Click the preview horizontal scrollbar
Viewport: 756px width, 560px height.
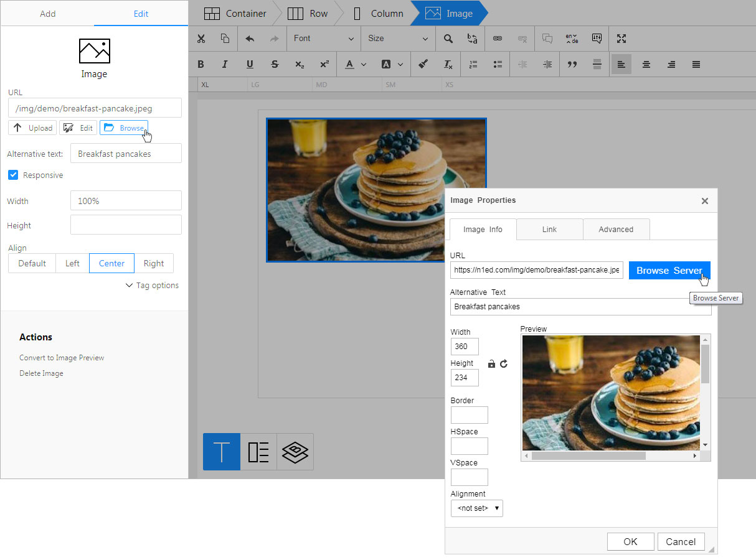pyautogui.click(x=611, y=456)
